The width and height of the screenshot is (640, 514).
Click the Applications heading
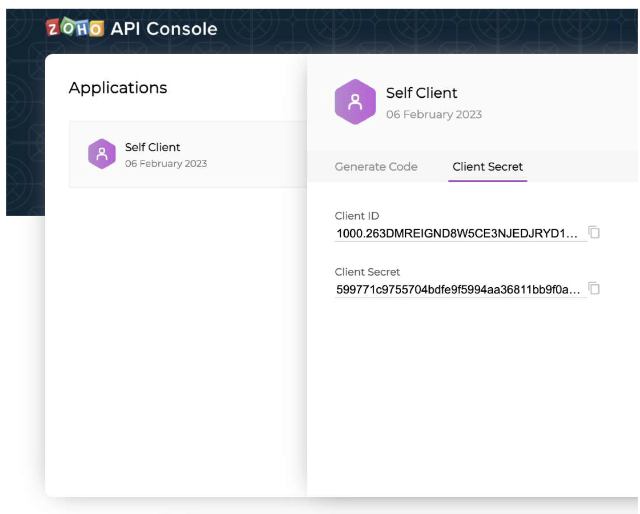coord(118,88)
